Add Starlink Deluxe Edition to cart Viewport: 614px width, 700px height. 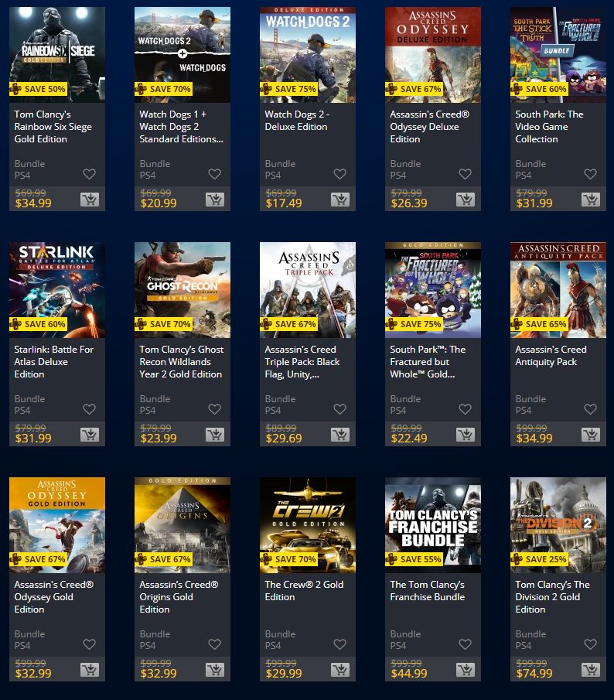click(x=90, y=435)
